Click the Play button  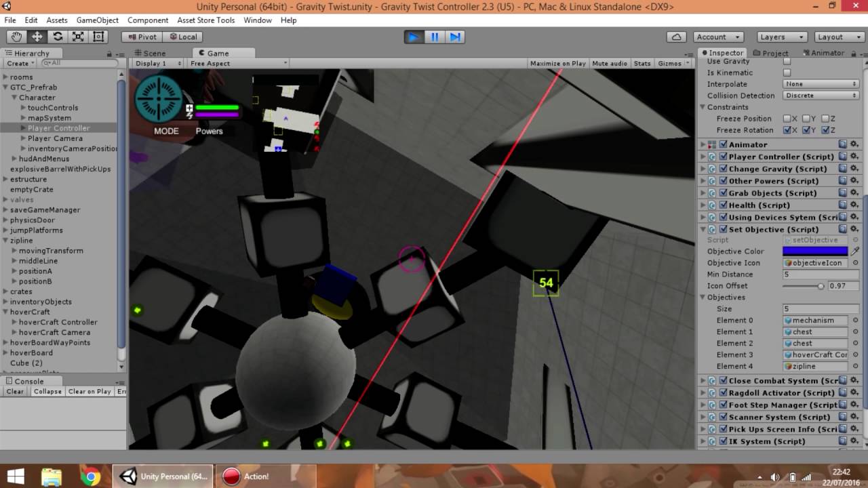click(x=413, y=37)
